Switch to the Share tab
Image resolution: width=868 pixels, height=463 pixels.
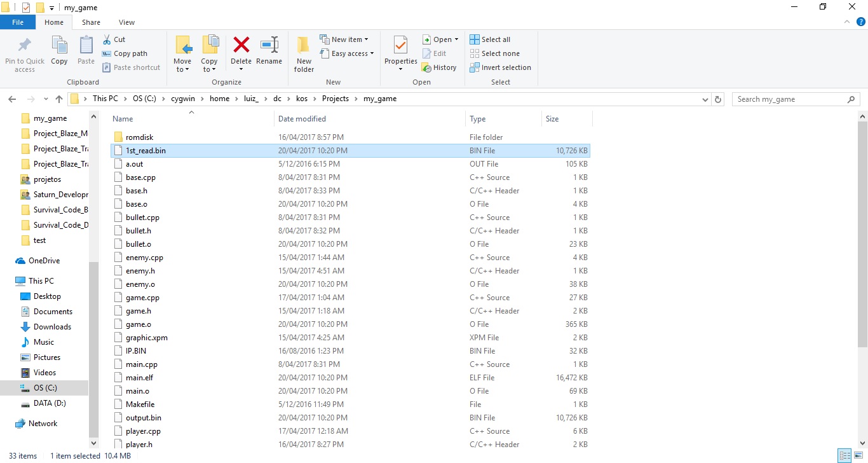pyautogui.click(x=91, y=22)
